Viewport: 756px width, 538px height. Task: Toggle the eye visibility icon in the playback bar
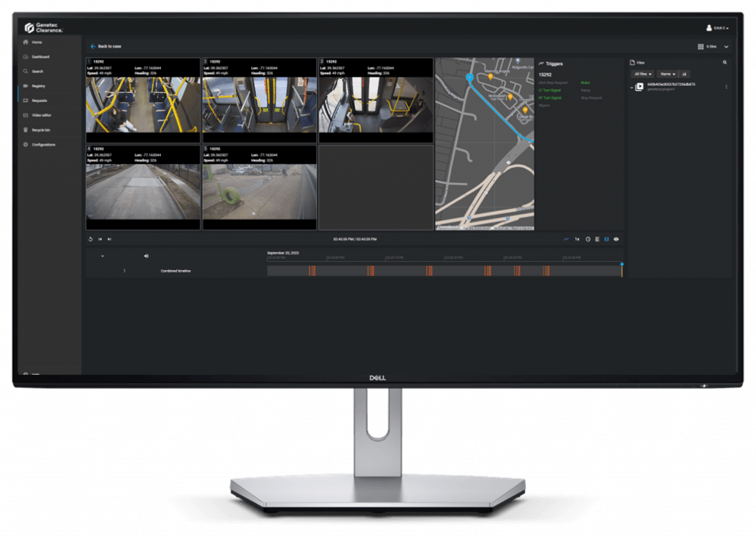[x=616, y=239]
